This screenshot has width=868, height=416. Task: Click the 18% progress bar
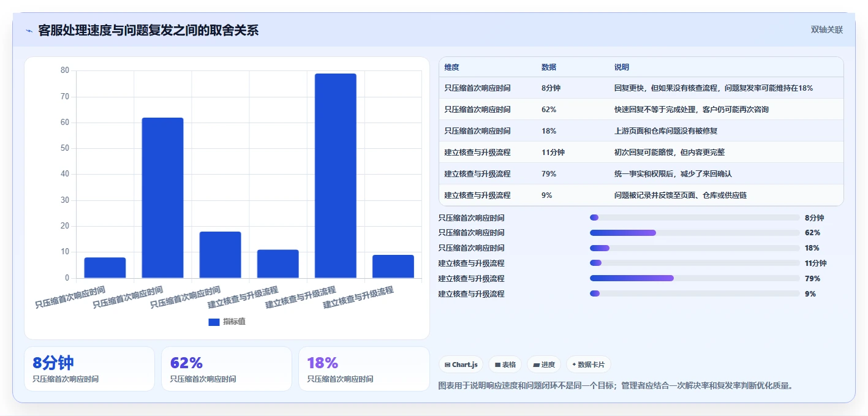[695, 248]
